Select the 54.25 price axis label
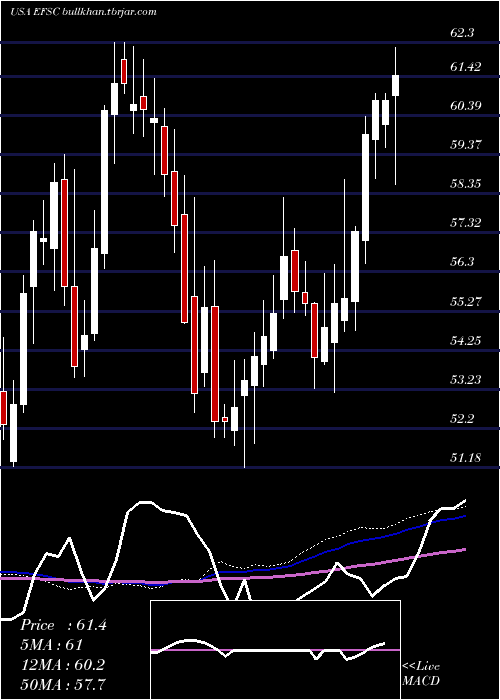 pos(466,341)
